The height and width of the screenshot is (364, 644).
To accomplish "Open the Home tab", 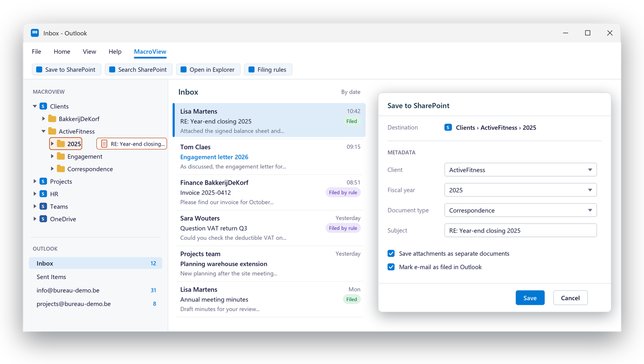I will [x=62, y=51].
